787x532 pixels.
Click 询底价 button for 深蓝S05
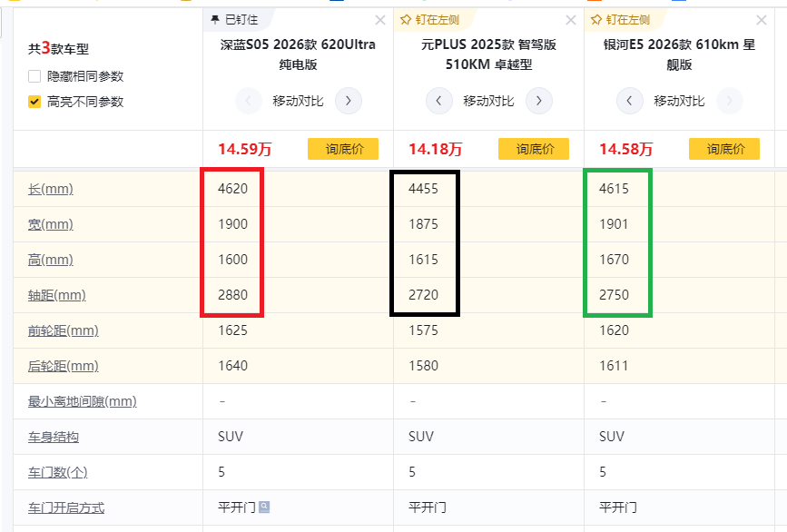[x=343, y=149]
